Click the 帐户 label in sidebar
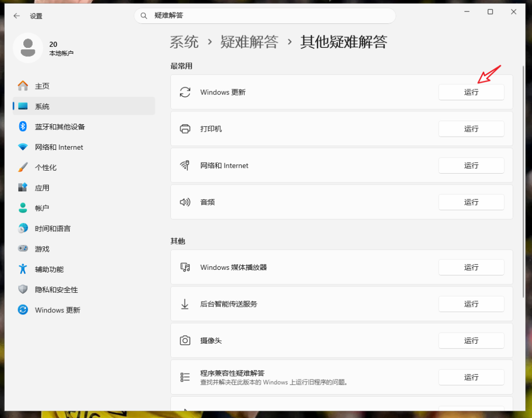Image resolution: width=532 pixels, height=418 pixels. click(x=42, y=208)
